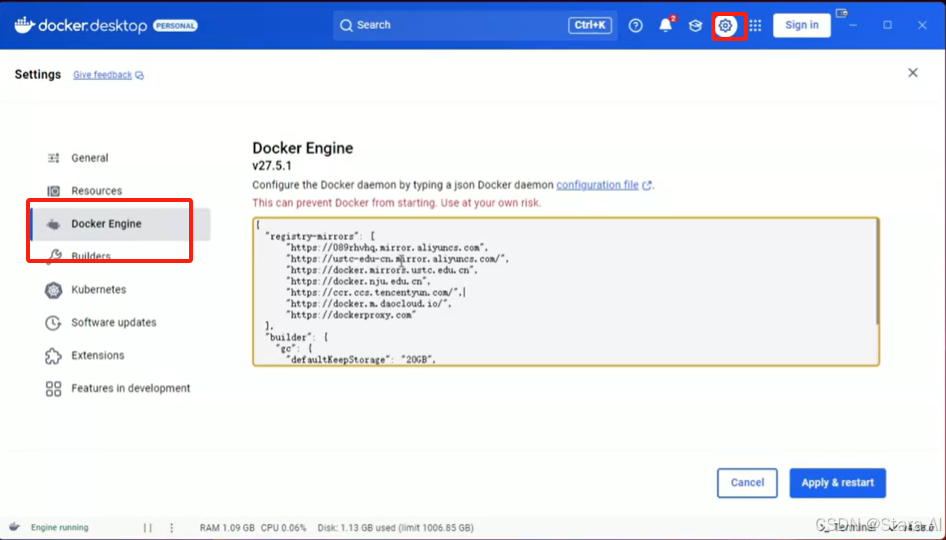Select Docker Engine in sidebar
This screenshot has width=946, height=540.
pos(119,224)
